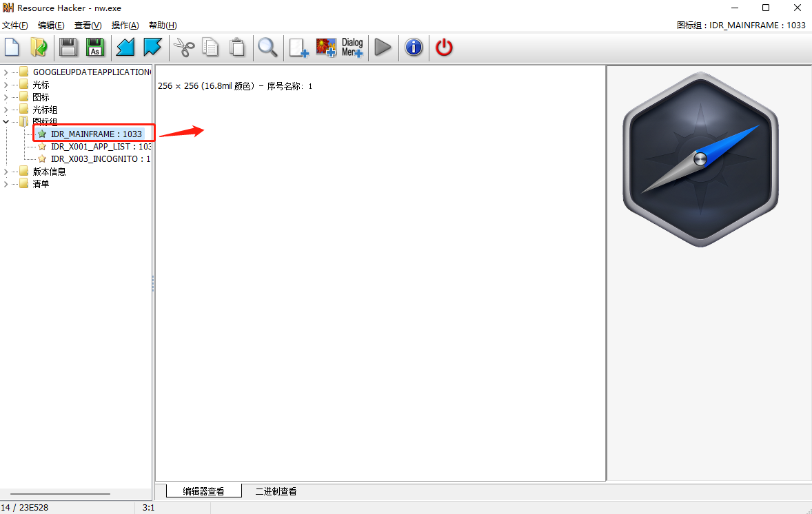Open the 操作(A) menu
The width and height of the screenshot is (812, 514).
click(x=125, y=25)
